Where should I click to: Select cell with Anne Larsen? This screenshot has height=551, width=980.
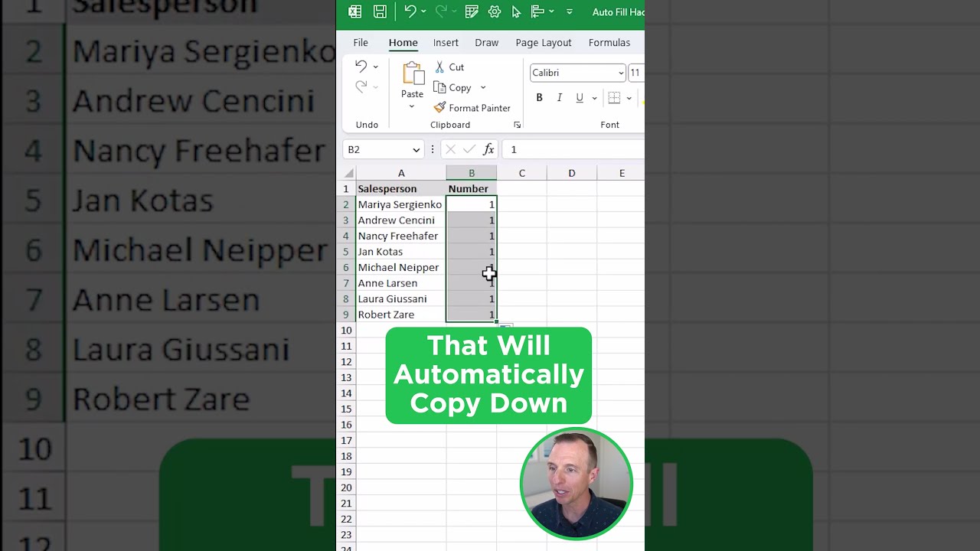[401, 283]
